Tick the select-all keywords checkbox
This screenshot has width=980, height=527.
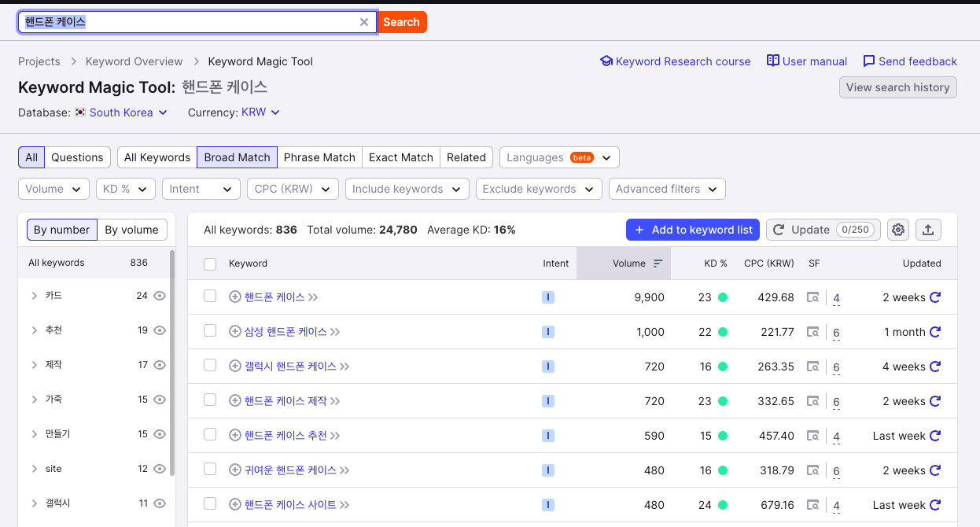[210, 264]
